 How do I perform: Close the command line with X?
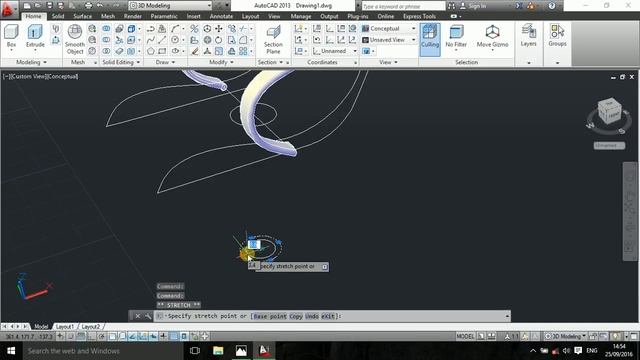[138, 316]
